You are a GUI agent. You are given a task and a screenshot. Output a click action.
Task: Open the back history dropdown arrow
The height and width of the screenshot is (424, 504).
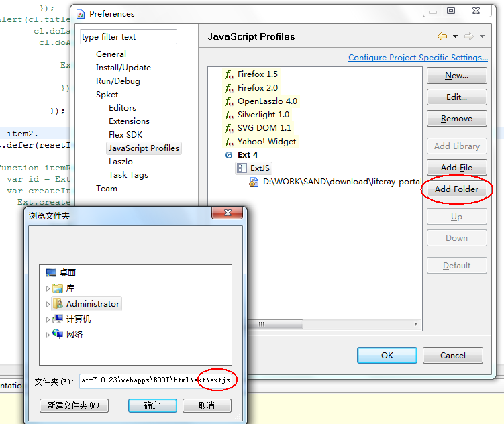tap(455, 36)
